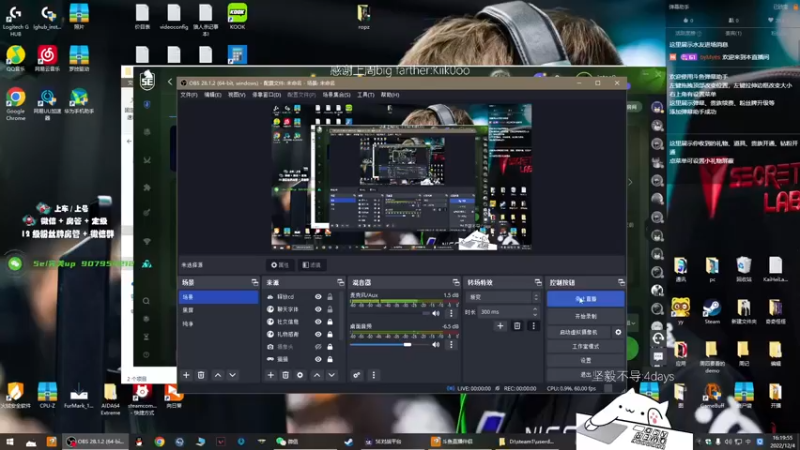Image resolution: width=800 pixels, height=450 pixels.
Task: Mute the 桌面音频 speaker icon
Action: pyautogui.click(x=436, y=345)
